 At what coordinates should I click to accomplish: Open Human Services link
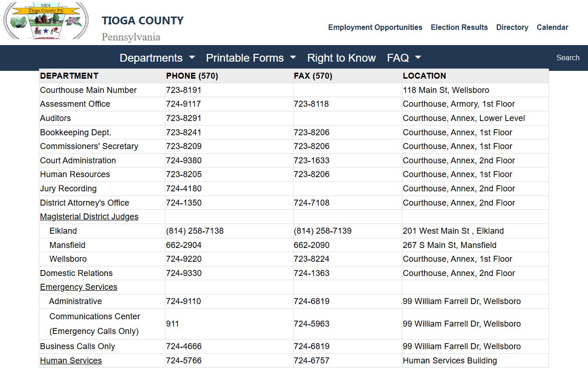click(71, 361)
